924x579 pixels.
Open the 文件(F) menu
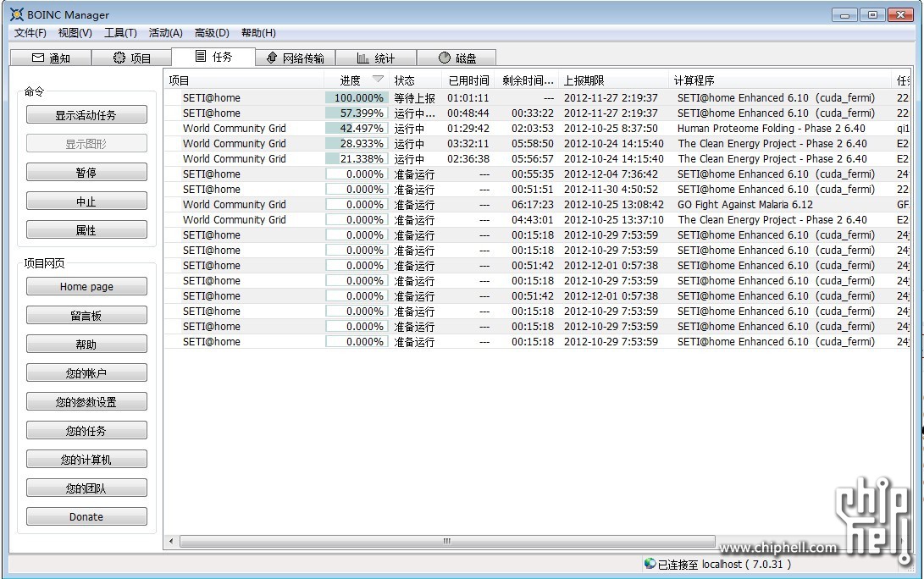(x=30, y=33)
